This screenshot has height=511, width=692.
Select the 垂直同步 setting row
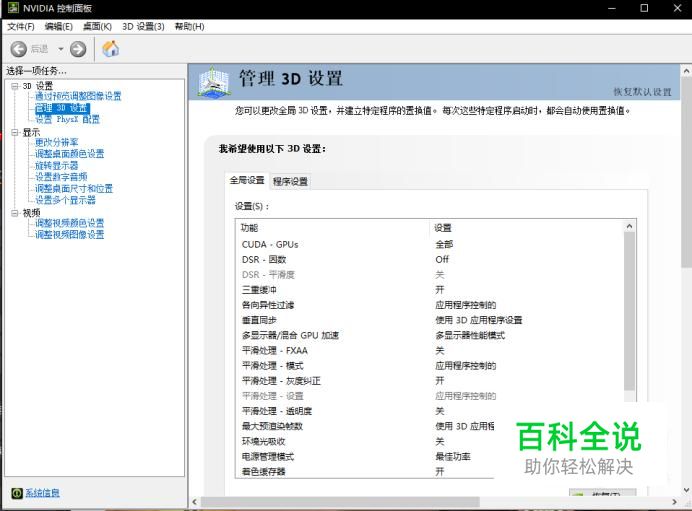coord(430,320)
